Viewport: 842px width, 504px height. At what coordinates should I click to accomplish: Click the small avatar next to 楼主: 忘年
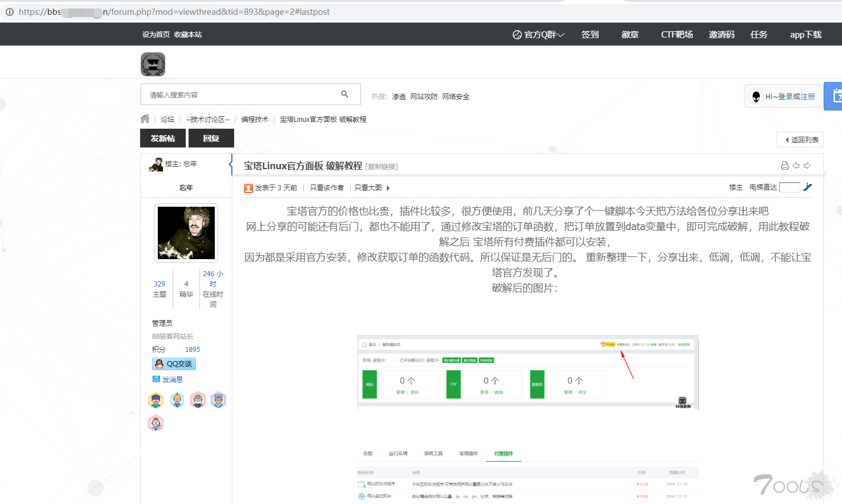coord(156,165)
